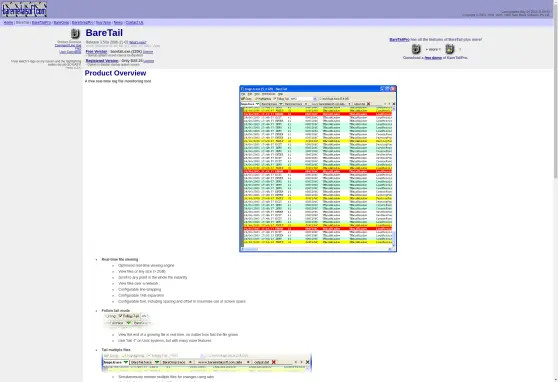Open the What's new? link

click(138, 42)
